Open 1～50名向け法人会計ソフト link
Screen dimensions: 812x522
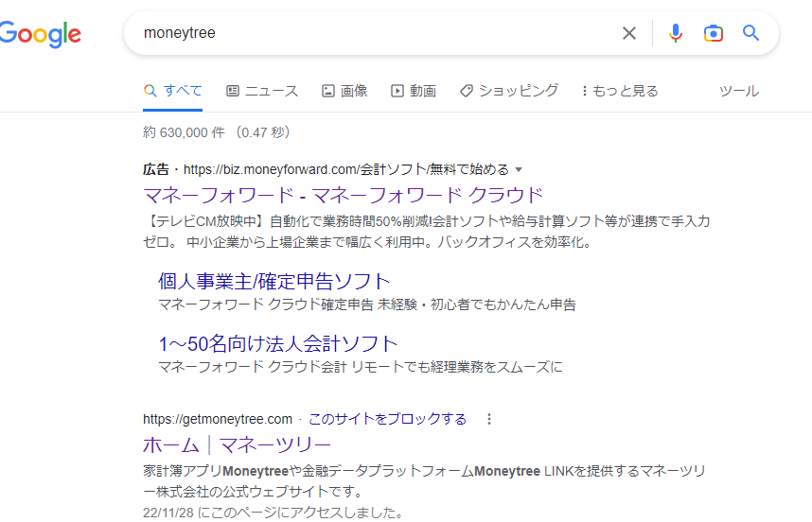pos(278,343)
